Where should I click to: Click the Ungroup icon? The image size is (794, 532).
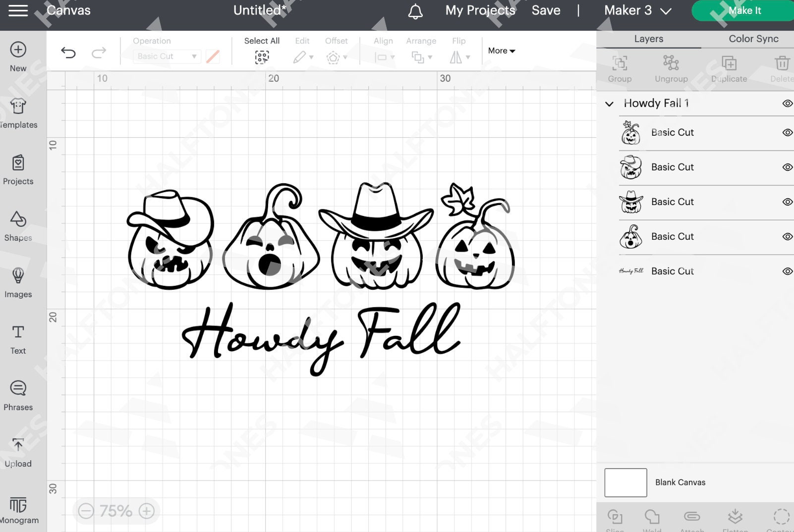click(x=671, y=68)
